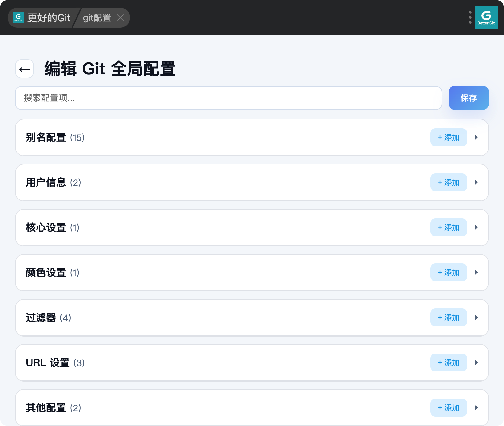Viewport: 504px width, 426px height.
Task: Click the Better Git logo at top right
Action: [486, 18]
